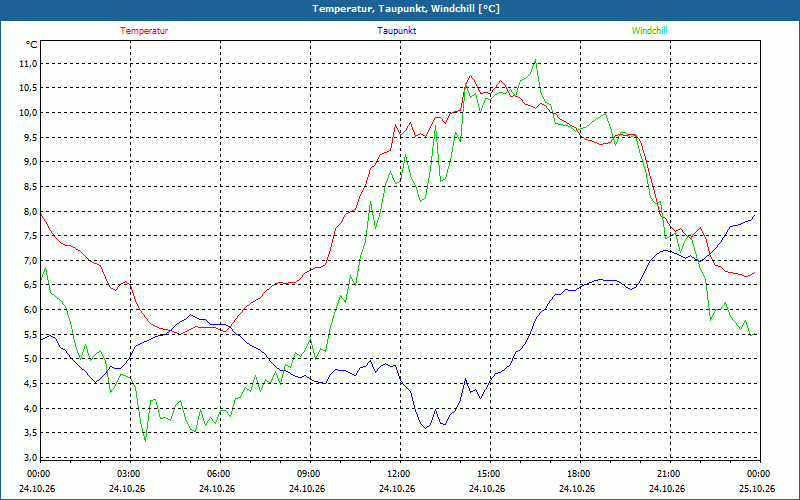Click the 7,5 y-axis value
This screenshot has height=500, width=800.
pos(30,236)
